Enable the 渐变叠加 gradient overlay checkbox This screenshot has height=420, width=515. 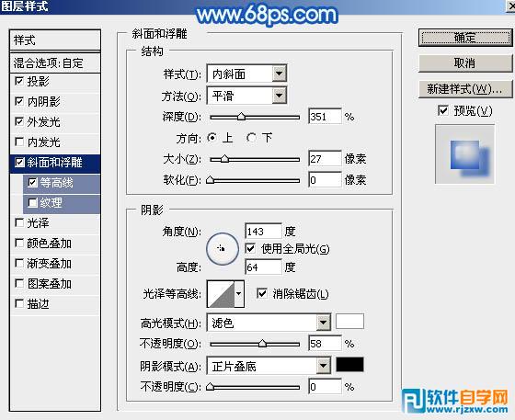tap(19, 263)
